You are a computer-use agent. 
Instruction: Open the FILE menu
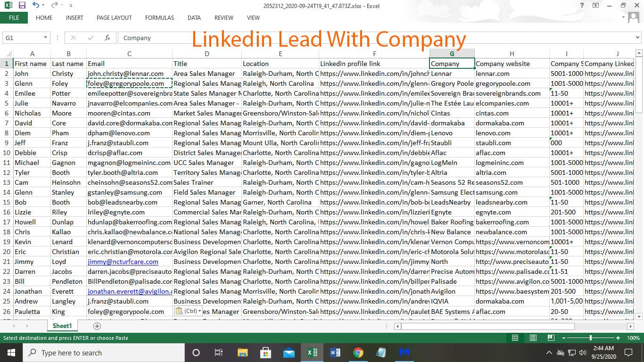coord(14,17)
